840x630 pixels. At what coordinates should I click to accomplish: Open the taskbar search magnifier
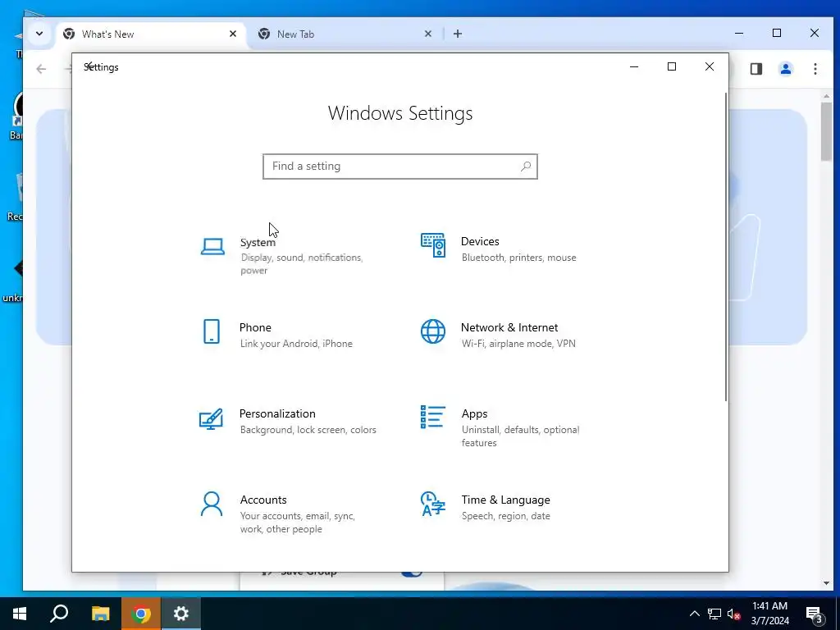pyautogui.click(x=59, y=614)
